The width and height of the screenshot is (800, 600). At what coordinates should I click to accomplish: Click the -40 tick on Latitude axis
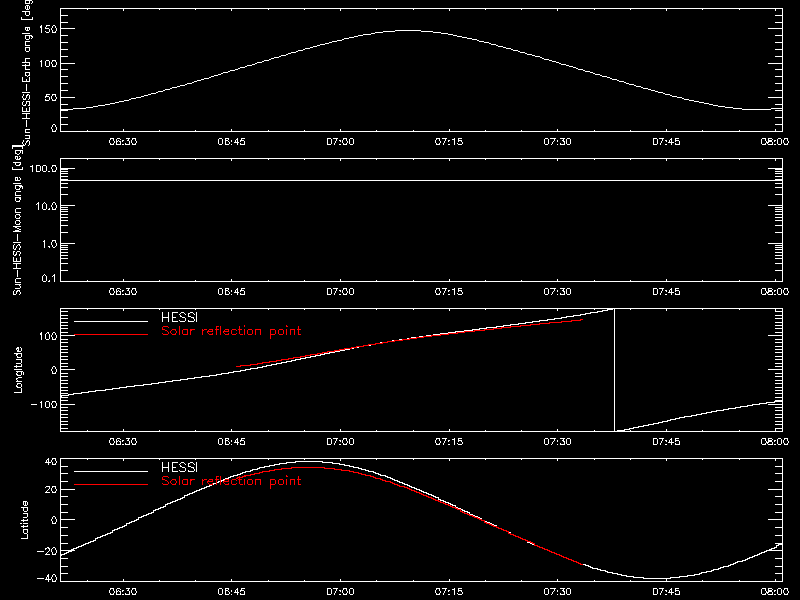click(47, 579)
